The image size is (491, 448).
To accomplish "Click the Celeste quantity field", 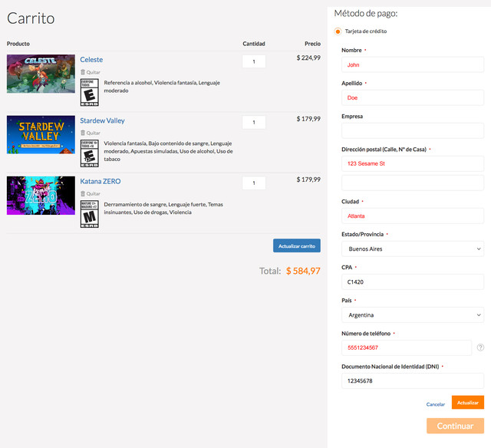I will 254,61.
